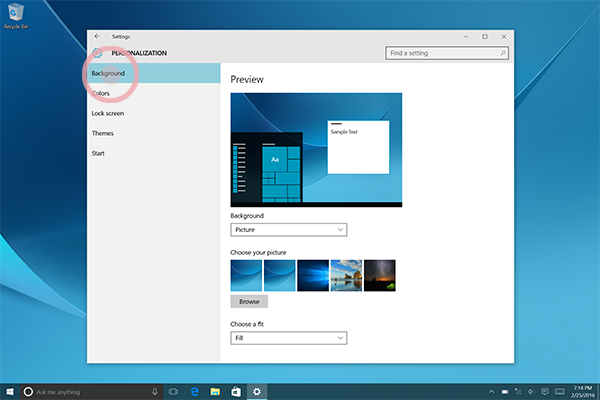Expand the Choose a fit dropdown

[289, 338]
